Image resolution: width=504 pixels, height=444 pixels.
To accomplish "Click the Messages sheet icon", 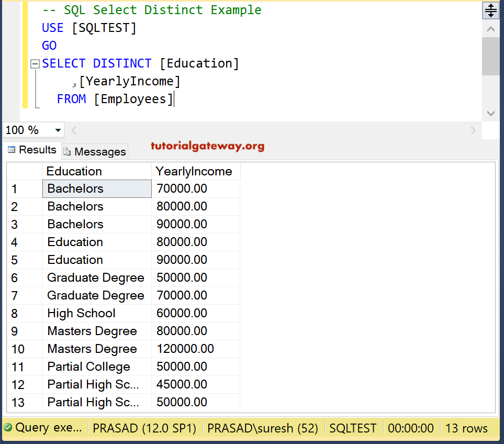I will (x=68, y=152).
